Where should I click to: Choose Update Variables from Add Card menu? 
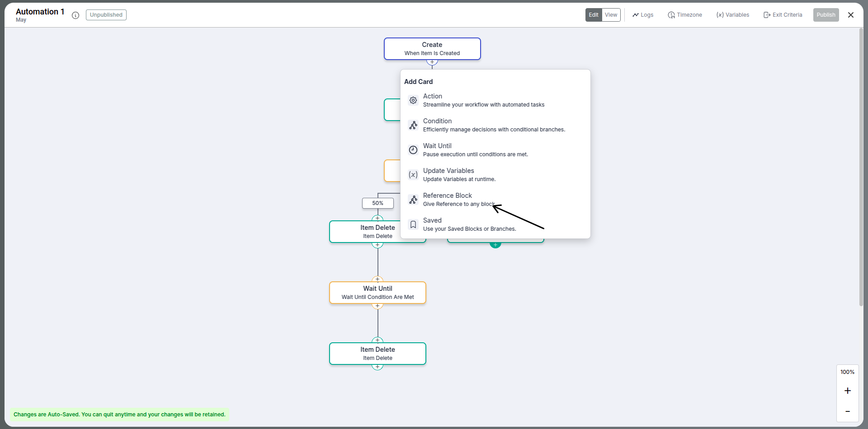[x=495, y=175]
